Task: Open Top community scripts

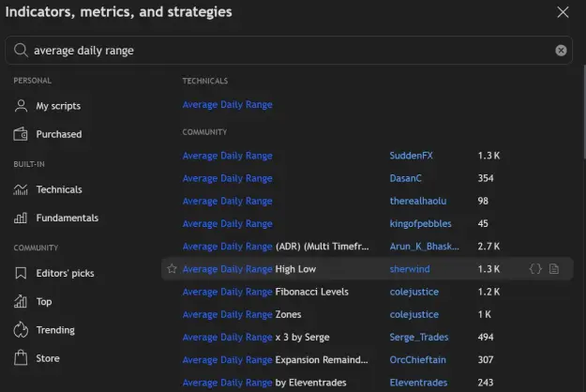Action: click(x=33, y=302)
